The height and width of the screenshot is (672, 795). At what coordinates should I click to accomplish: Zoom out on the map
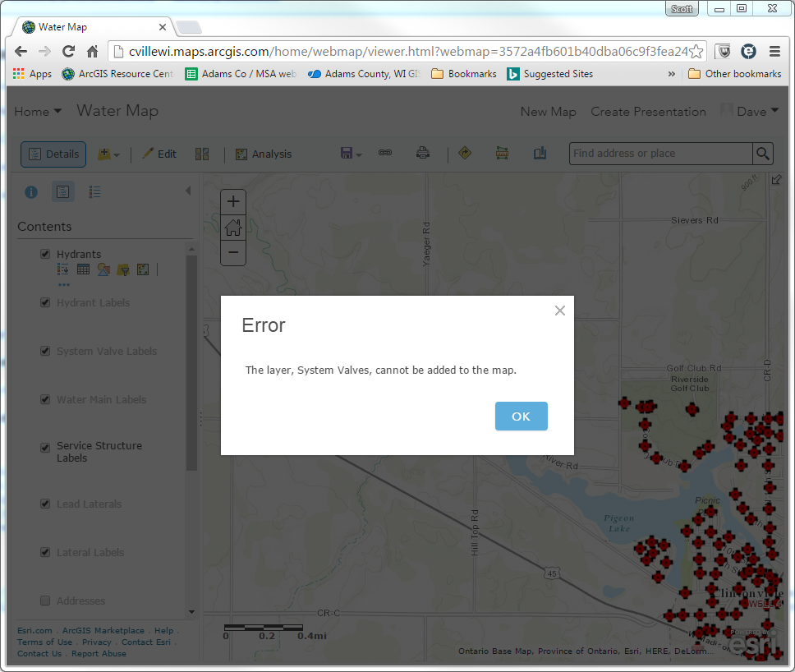(x=233, y=252)
